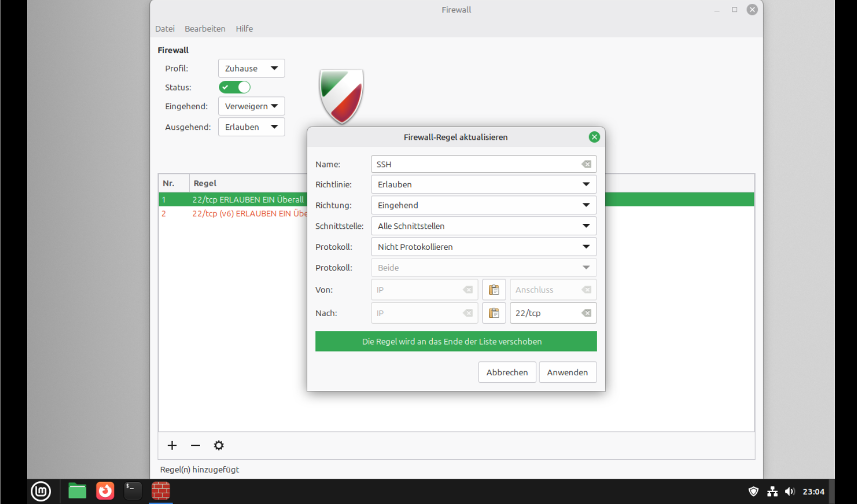Click the green rule position bar
857x504 pixels.
point(455,341)
